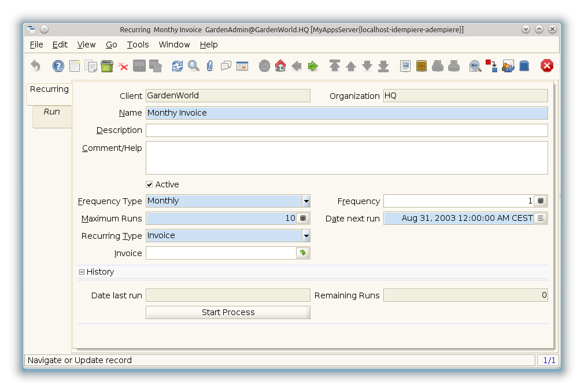Screen dimensions: 584x392
Task: Collapse the History section
Action: click(x=82, y=272)
